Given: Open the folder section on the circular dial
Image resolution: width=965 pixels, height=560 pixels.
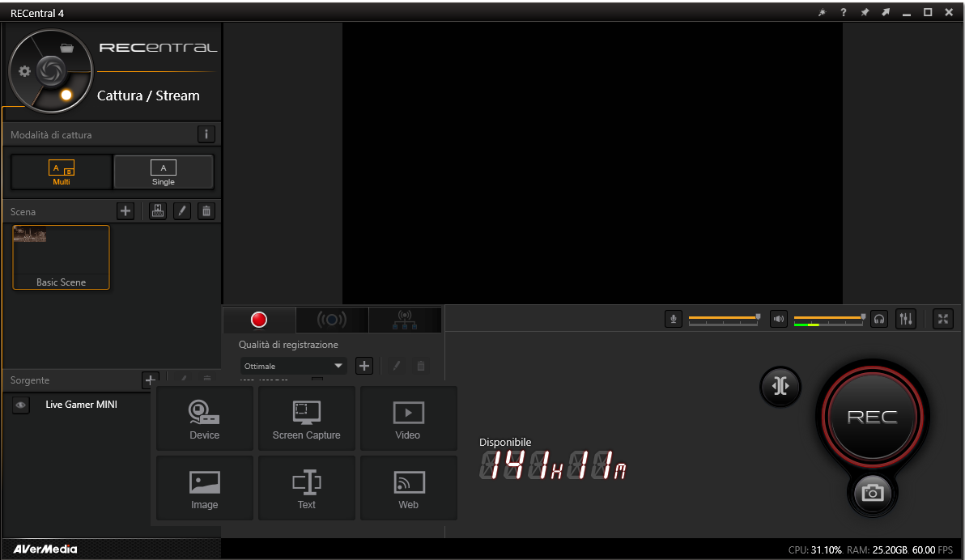Looking at the screenshot, I should pyautogui.click(x=67, y=48).
